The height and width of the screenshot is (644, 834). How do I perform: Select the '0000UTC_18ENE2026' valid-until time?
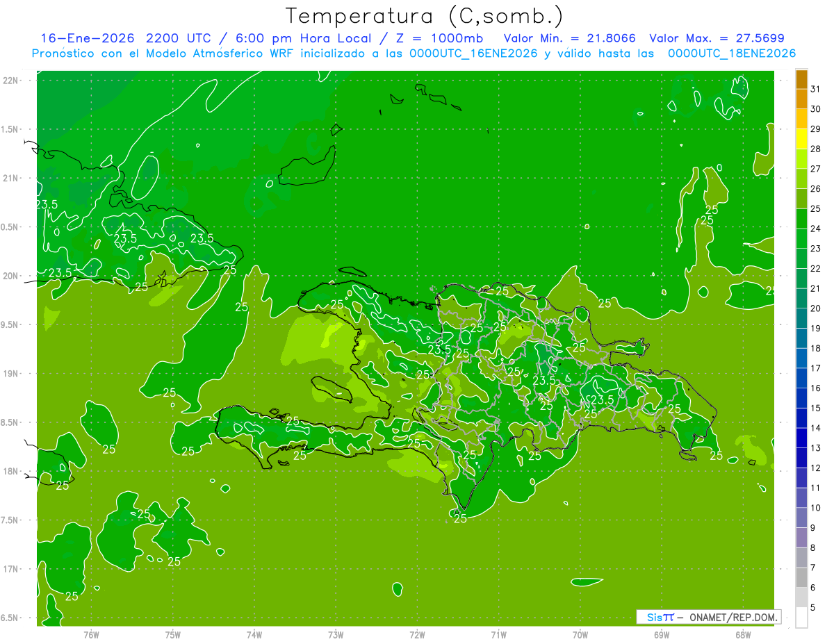(732, 53)
